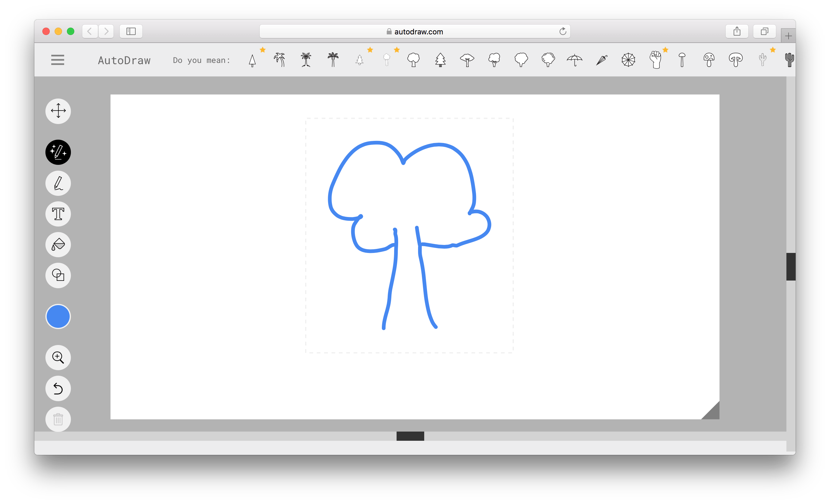The width and height of the screenshot is (830, 504).
Task: Select the AutoDraw magic pencil tool
Action: (58, 152)
